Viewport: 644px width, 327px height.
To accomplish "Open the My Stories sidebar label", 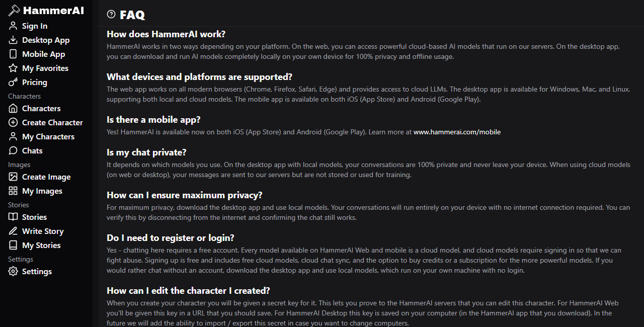I will (x=41, y=246).
